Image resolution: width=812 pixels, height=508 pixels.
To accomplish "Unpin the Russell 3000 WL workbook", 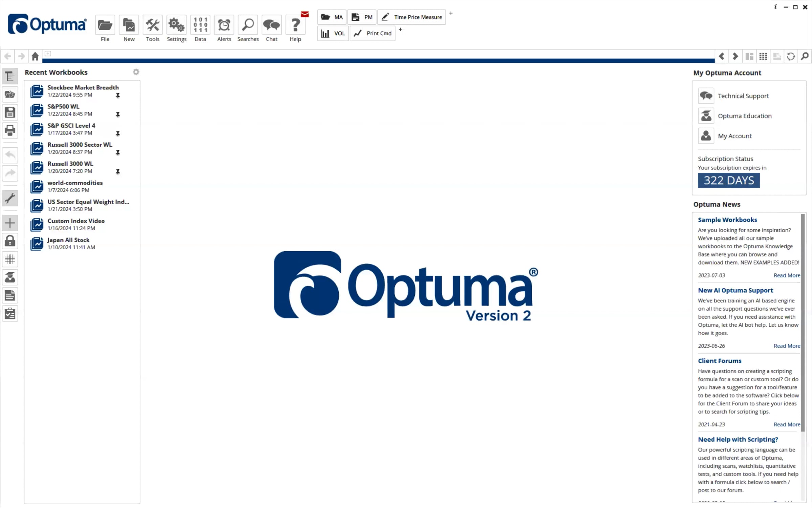I will (x=118, y=172).
